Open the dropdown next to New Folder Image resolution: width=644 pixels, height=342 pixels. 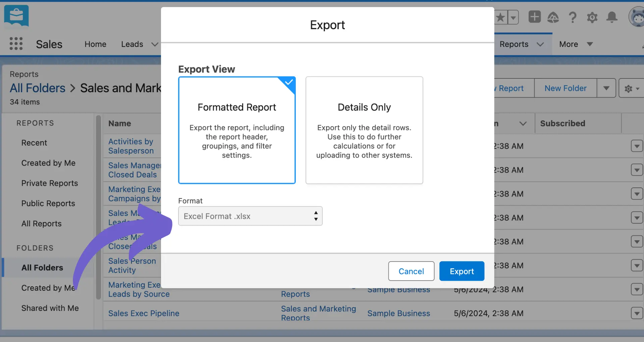(606, 88)
